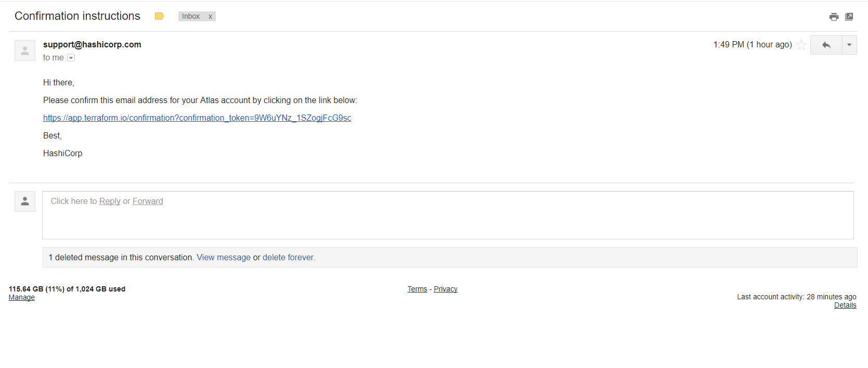Click the Forward link in reply box
The width and height of the screenshot is (868, 368).
[x=148, y=201]
